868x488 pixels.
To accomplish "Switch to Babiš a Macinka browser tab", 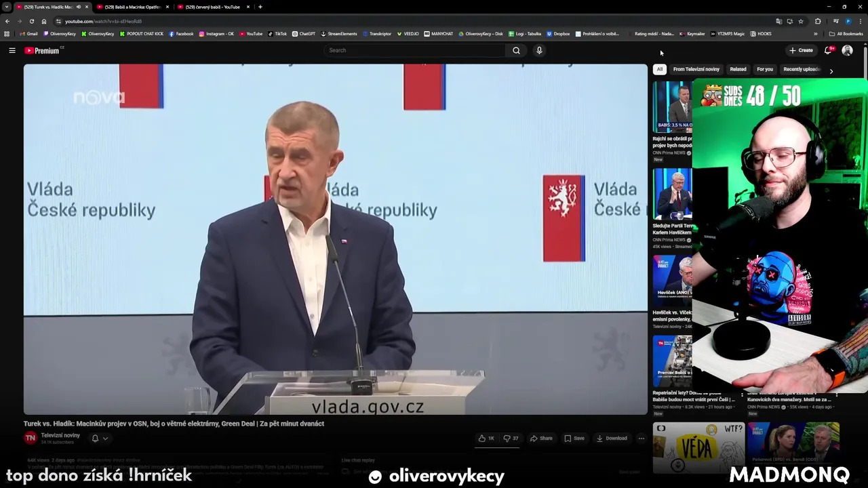I will (133, 7).
